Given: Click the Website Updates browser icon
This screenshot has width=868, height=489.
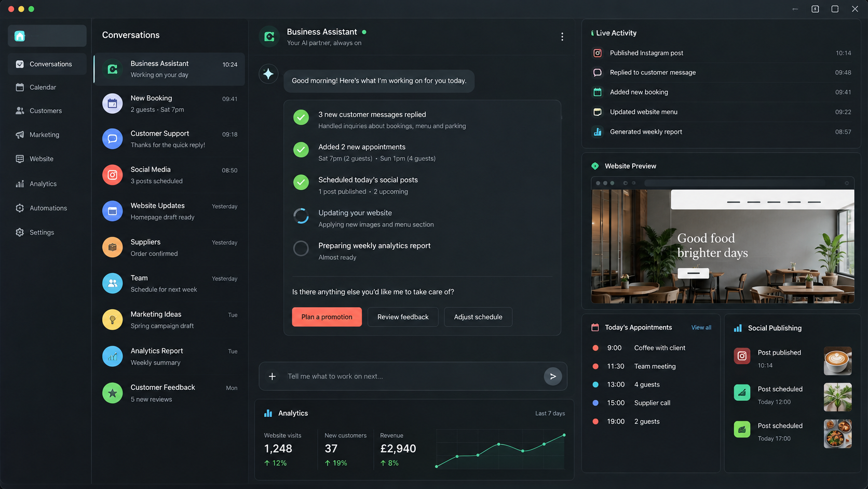Looking at the screenshot, I should tap(112, 211).
